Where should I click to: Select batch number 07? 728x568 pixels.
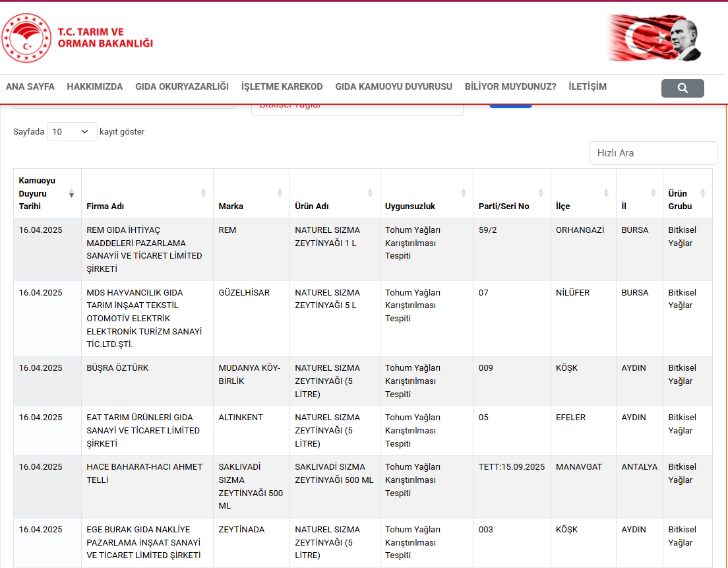pyautogui.click(x=483, y=293)
